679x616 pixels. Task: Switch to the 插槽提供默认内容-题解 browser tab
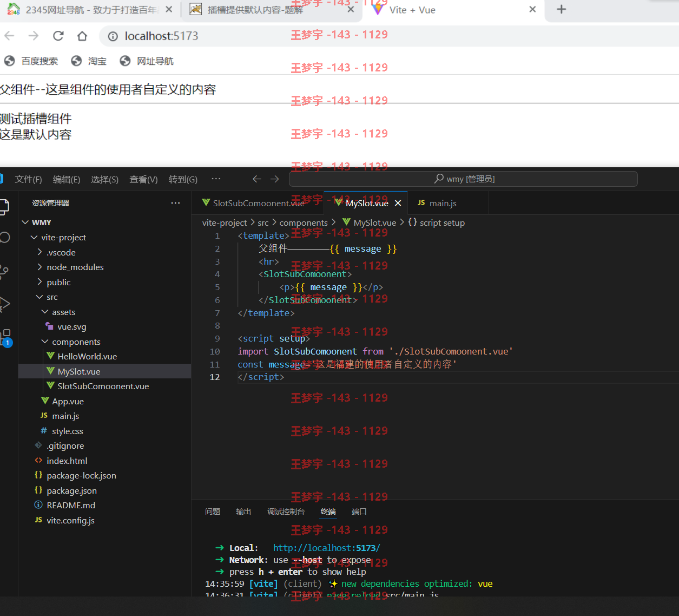point(271,10)
